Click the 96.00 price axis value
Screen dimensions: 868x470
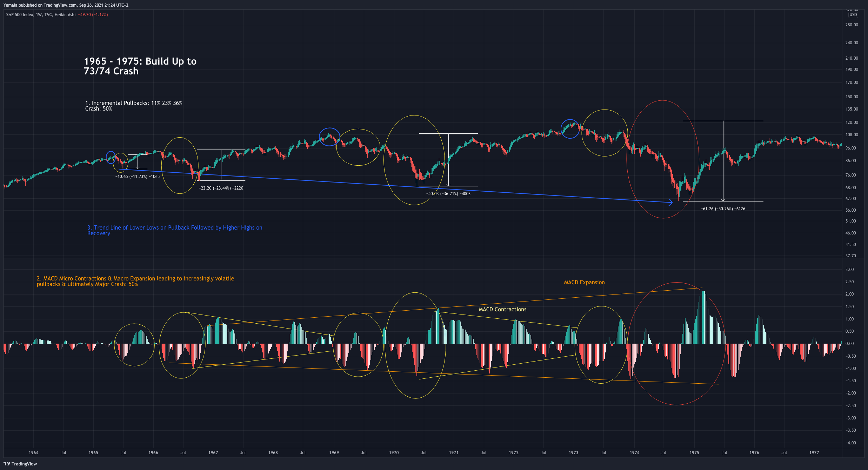point(850,148)
